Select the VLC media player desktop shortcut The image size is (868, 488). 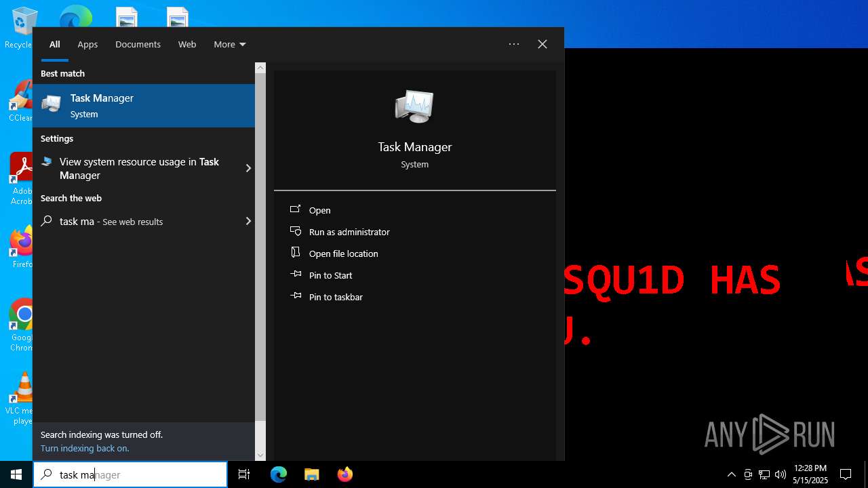coord(20,399)
